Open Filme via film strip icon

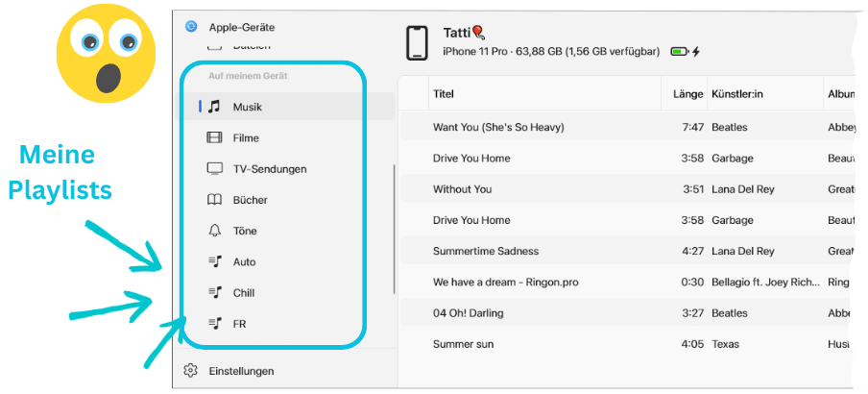tap(214, 137)
